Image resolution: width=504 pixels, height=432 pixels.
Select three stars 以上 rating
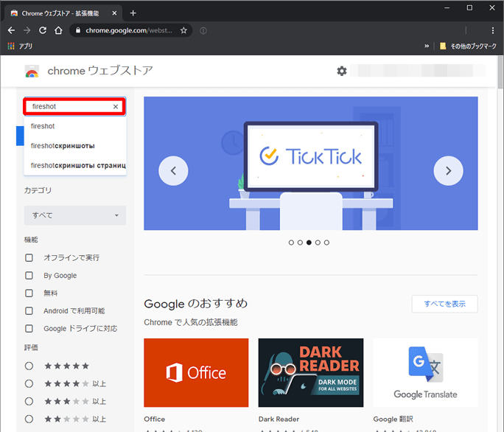coord(29,402)
